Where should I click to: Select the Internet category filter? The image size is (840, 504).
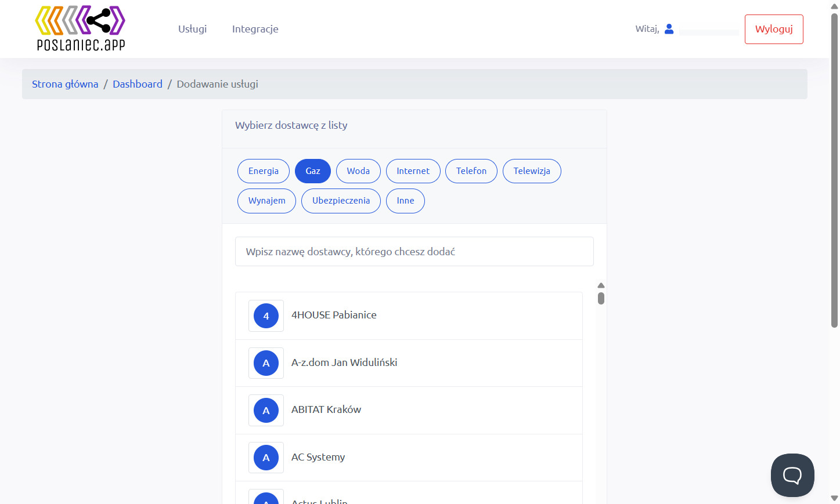(413, 171)
